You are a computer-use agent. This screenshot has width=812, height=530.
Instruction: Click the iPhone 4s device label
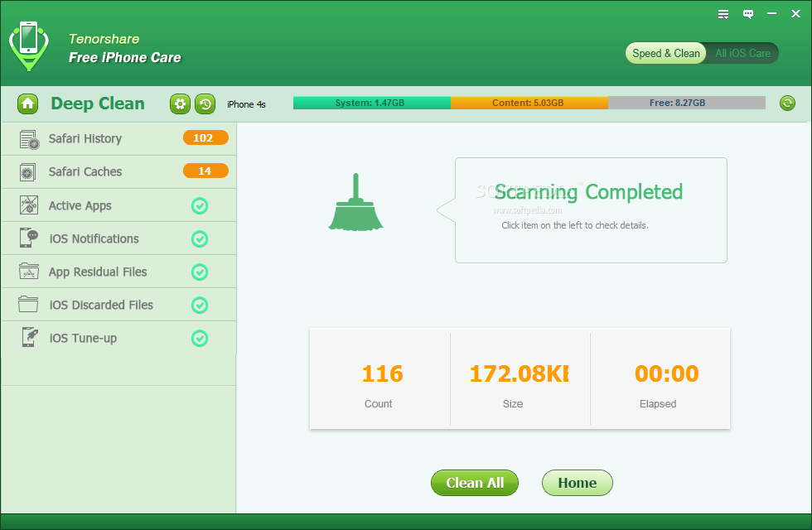[246, 104]
